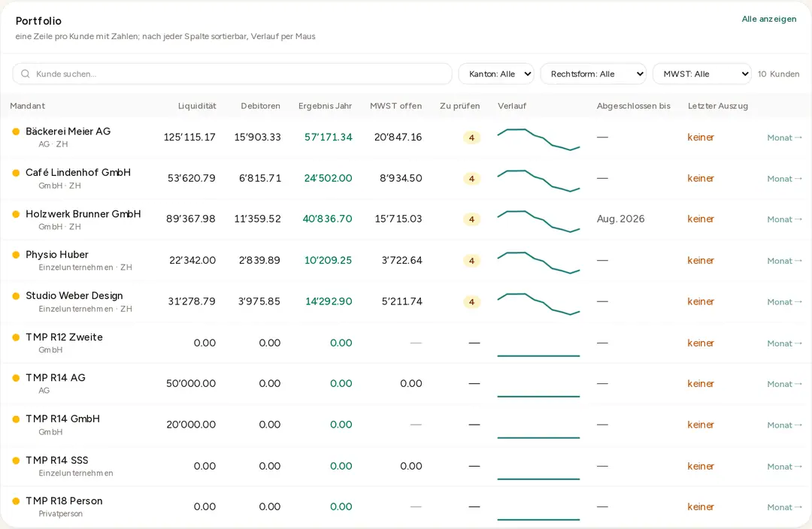
Task: Sort table by Ergebnis Jahr column
Action: pyautogui.click(x=326, y=106)
